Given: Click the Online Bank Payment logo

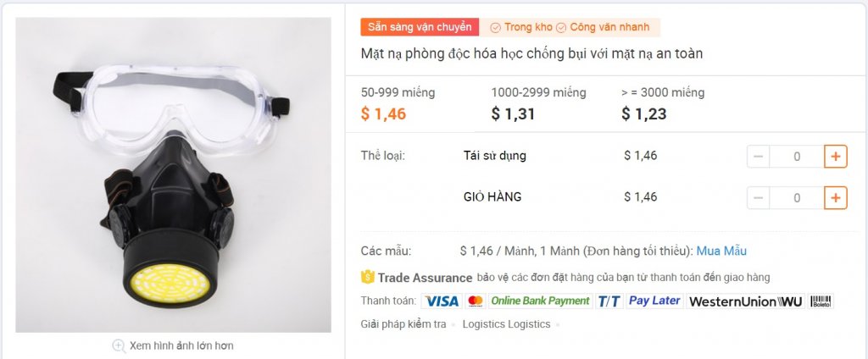Looking at the screenshot, I should click(540, 301).
